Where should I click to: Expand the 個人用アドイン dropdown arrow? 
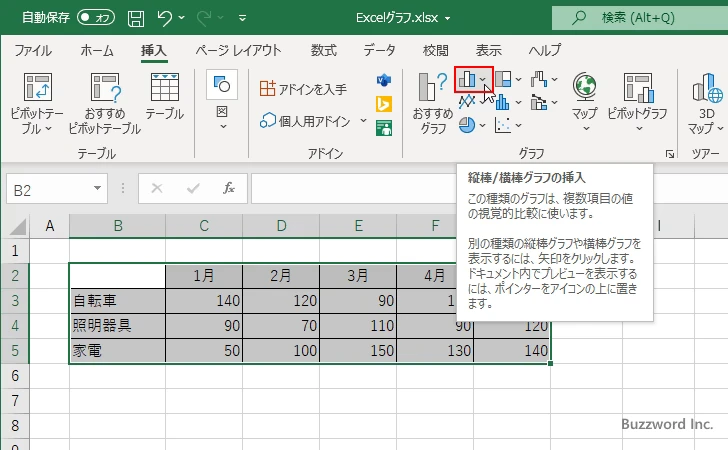tap(364, 121)
